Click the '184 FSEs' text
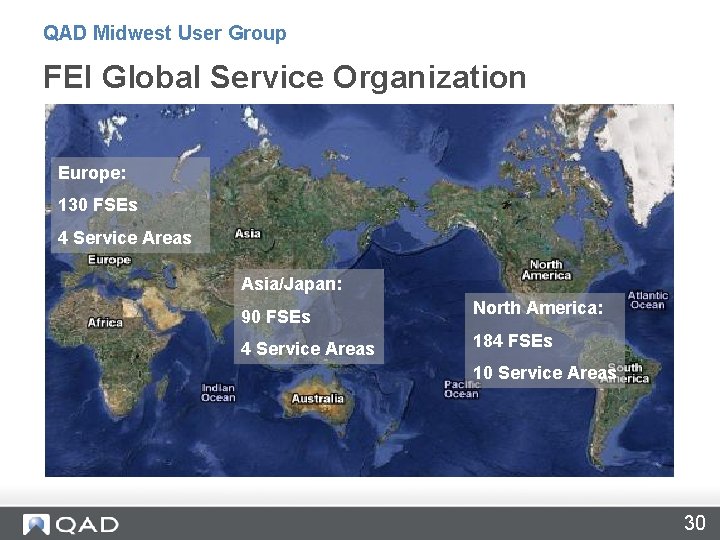This screenshot has height=540, width=720. [512, 341]
